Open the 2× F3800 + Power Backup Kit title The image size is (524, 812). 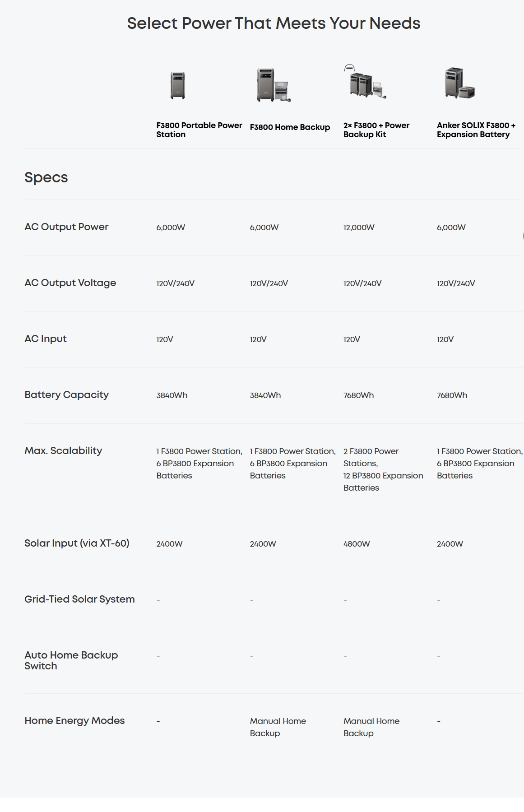(x=376, y=130)
